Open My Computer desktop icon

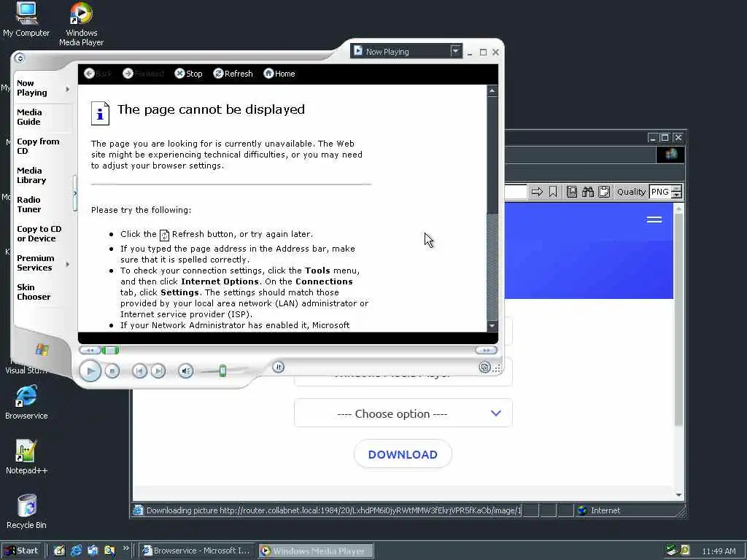click(x=26, y=20)
